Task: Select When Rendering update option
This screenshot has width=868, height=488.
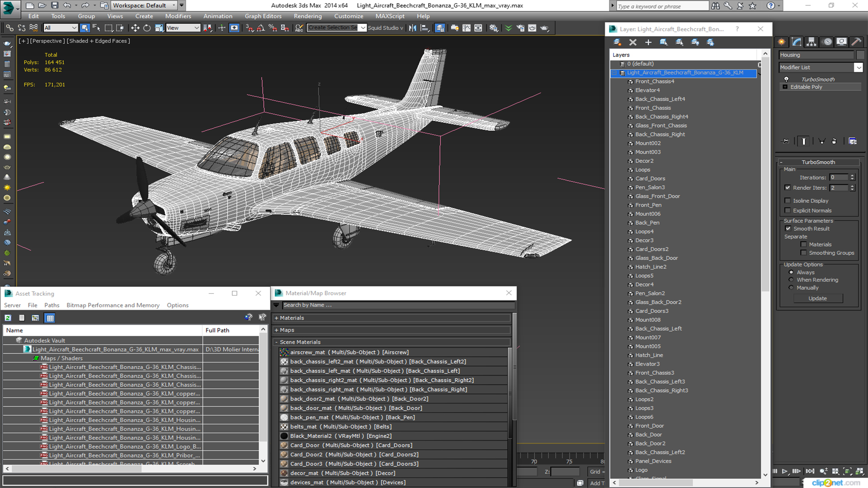Action: click(791, 280)
